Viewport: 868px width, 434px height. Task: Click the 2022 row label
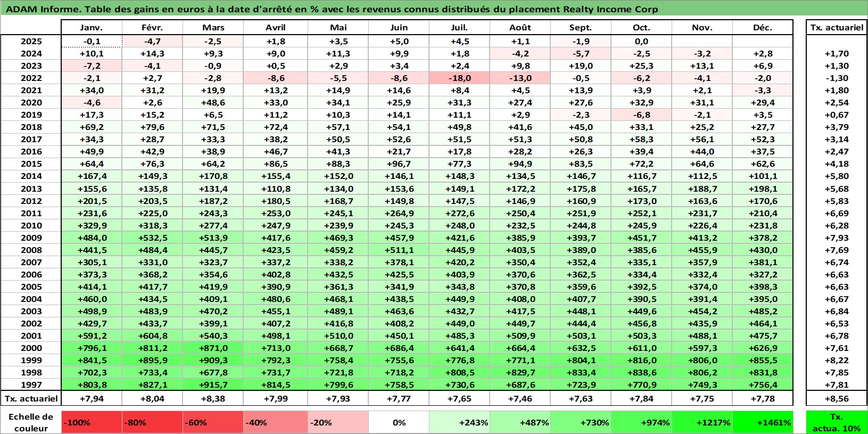tap(31, 78)
